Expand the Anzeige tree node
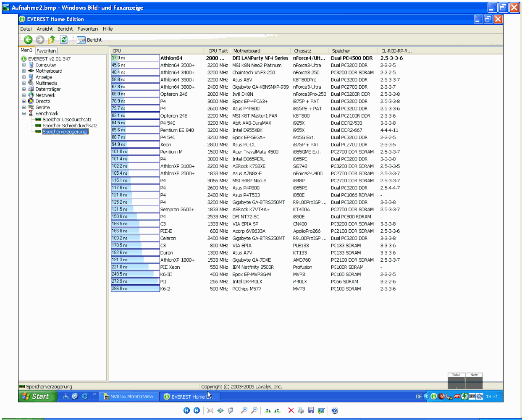Image resolution: width=522 pixels, height=420 pixels. point(24,77)
